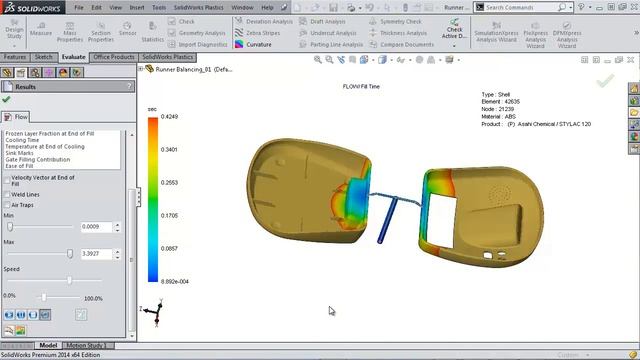Viewport: 640px width, 360px height.
Task: Switch to the Sketch tab
Action: click(x=44, y=57)
